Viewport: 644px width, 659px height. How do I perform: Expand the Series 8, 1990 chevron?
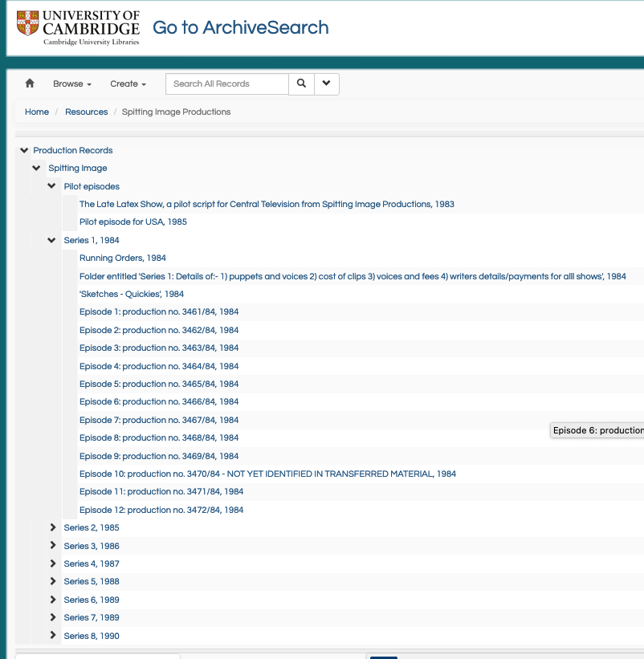pos(53,635)
